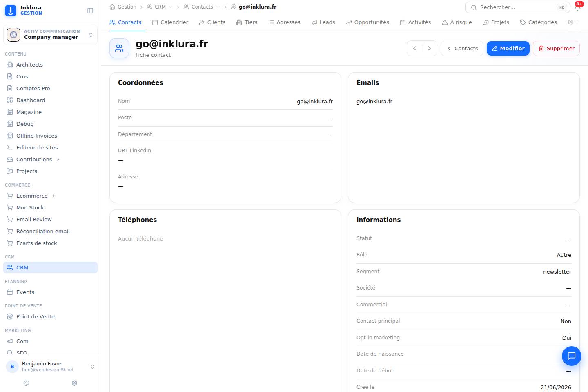This screenshot has width=588, height=392.
Task: Open Debug in the sidebar
Action: coord(50,124)
